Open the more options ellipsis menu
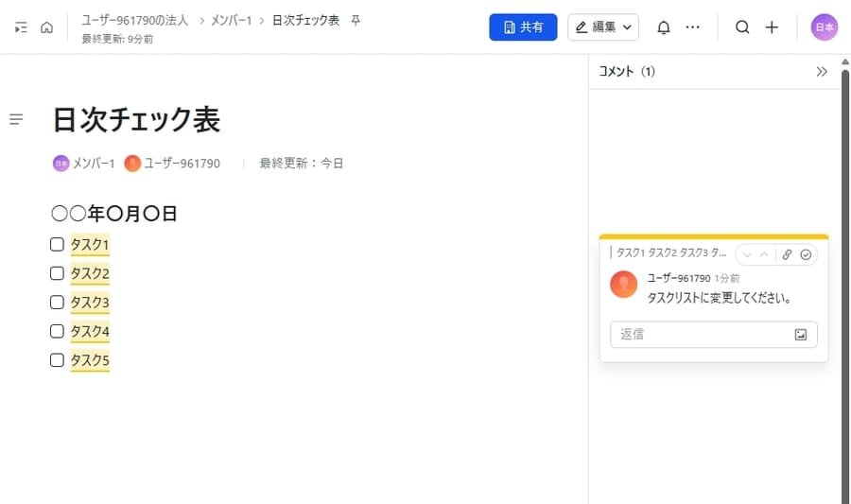This screenshot has height=504, width=851. 692,27
